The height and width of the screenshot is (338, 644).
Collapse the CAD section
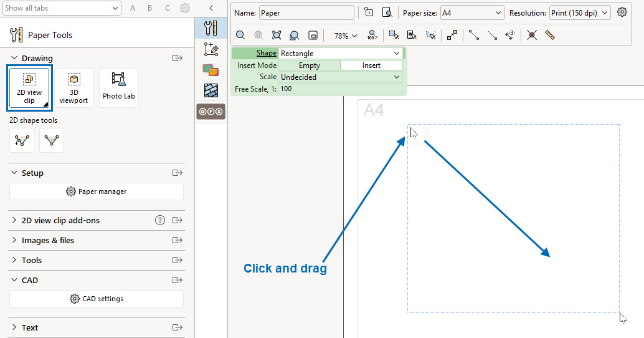tap(14, 280)
